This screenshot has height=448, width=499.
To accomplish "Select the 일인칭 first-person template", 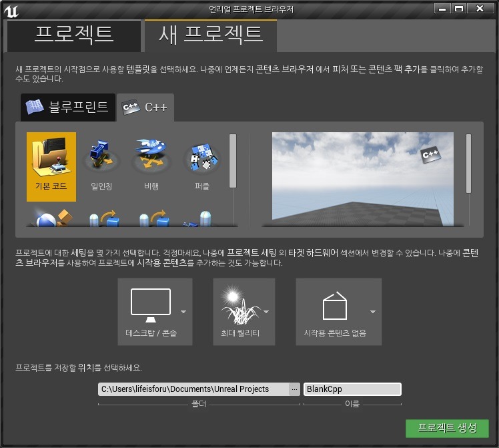I will coord(101,166).
